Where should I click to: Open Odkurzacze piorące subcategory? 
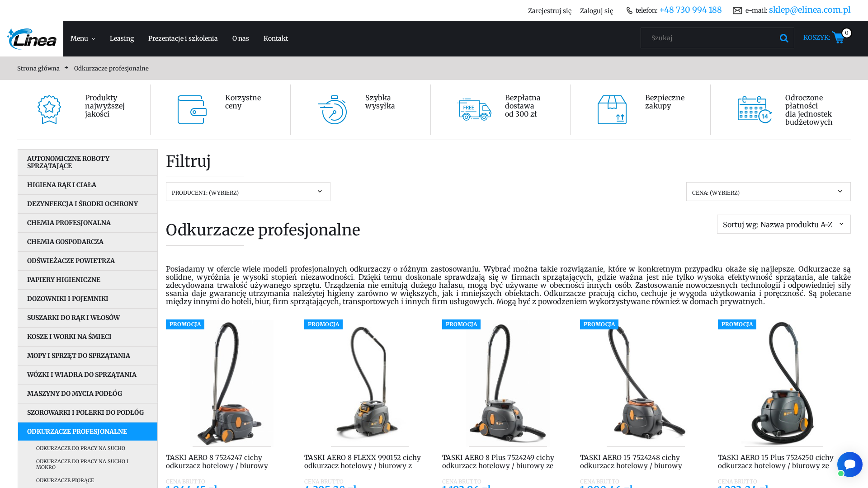[x=65, y=480]
